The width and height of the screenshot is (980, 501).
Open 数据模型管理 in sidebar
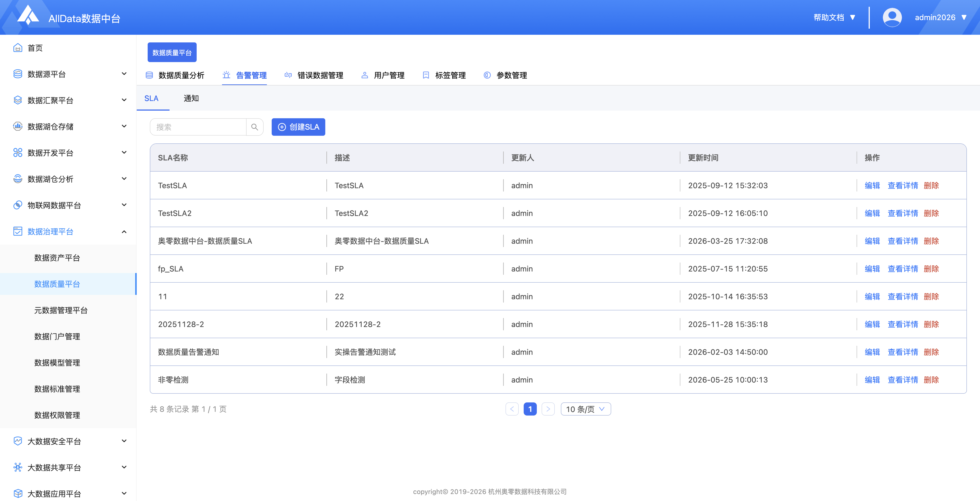57,363
